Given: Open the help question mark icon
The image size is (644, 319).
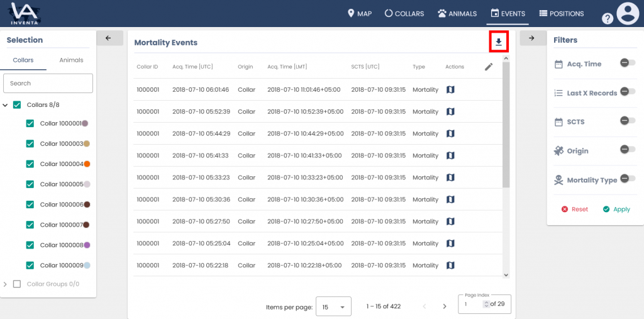Looking at the screenshot, I should pyautogui.click(x=608, y=18).
